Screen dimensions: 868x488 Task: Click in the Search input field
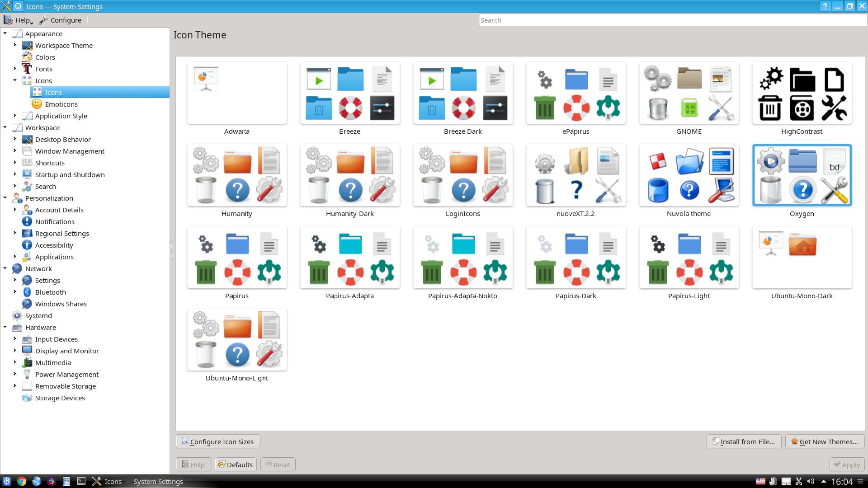[673, 20]
